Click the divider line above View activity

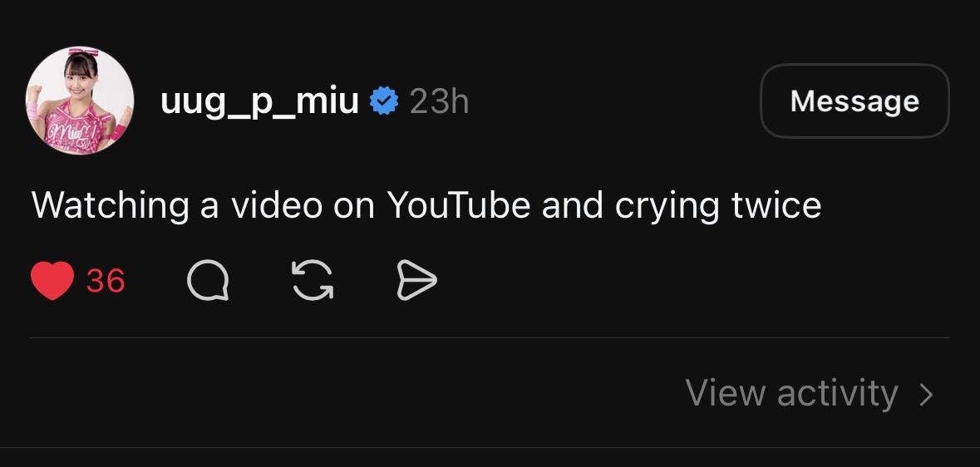point(490,337)
